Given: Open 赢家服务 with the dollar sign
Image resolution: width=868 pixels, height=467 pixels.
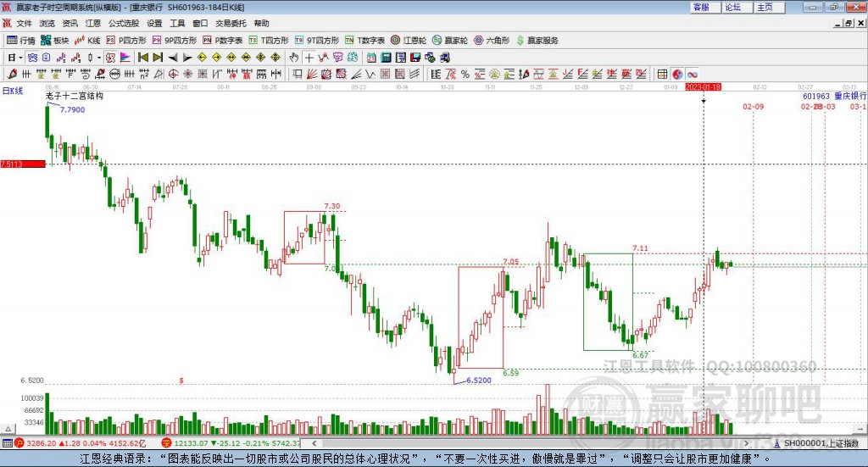Looking at the screenshot, I should point(537,41).
